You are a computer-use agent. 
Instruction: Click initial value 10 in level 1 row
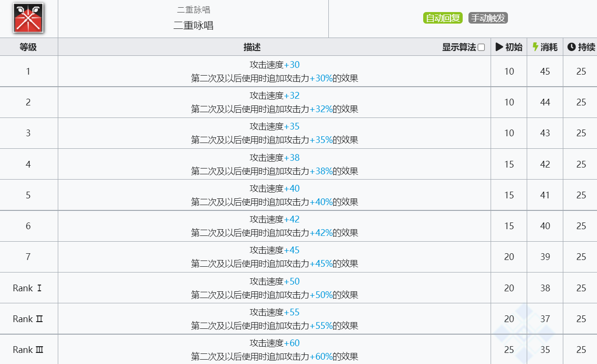tap(509, 71)
